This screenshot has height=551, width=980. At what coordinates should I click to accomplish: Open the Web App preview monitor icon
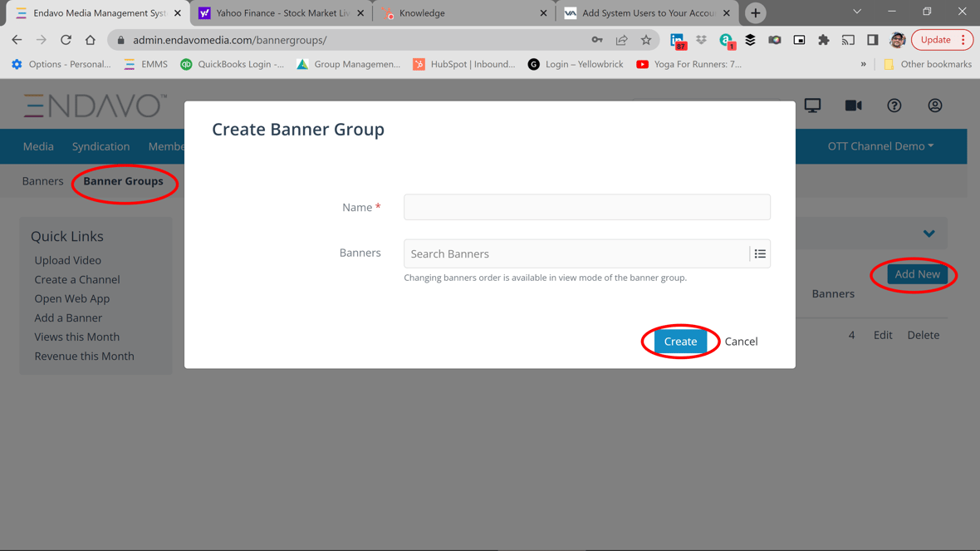(812, 106)
